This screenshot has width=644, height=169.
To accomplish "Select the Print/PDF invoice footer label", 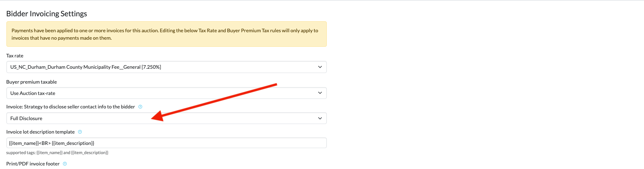I will pos(33,164).
